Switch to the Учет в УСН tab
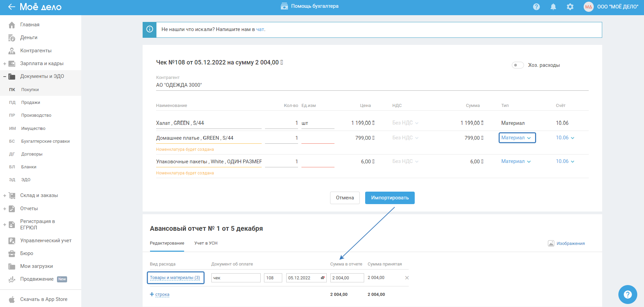644x307 pixels. tap(206, 243)
